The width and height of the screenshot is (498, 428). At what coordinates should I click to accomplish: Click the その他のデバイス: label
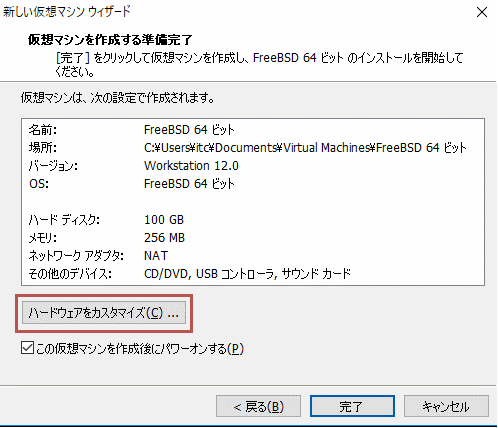tap(70, 274)
